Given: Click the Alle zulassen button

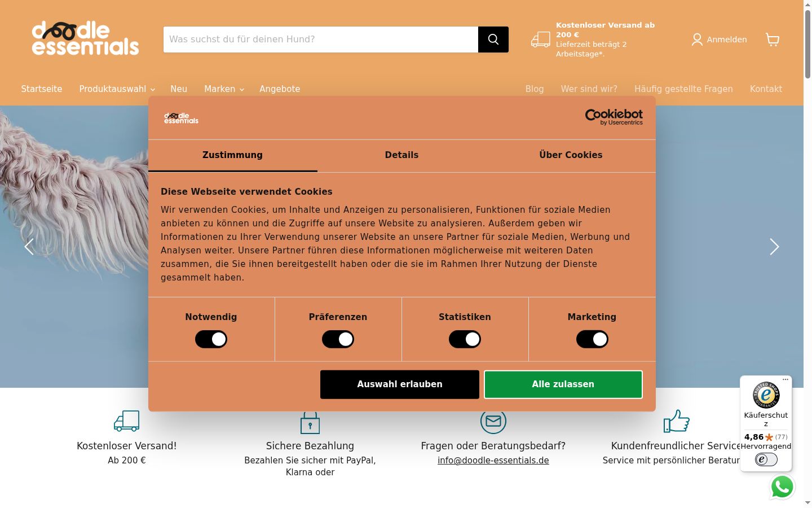Looking at the screenshot, I should point(563,384).
